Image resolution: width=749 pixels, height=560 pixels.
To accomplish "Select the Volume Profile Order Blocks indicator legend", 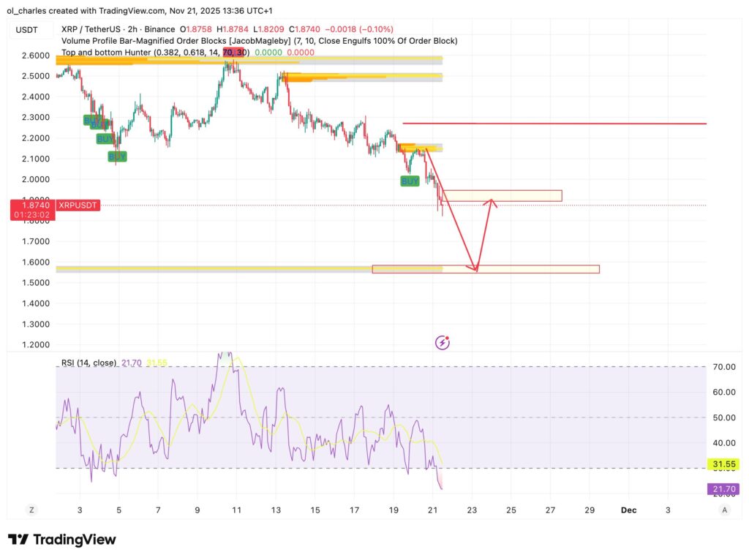I will [x=260, y=41].
